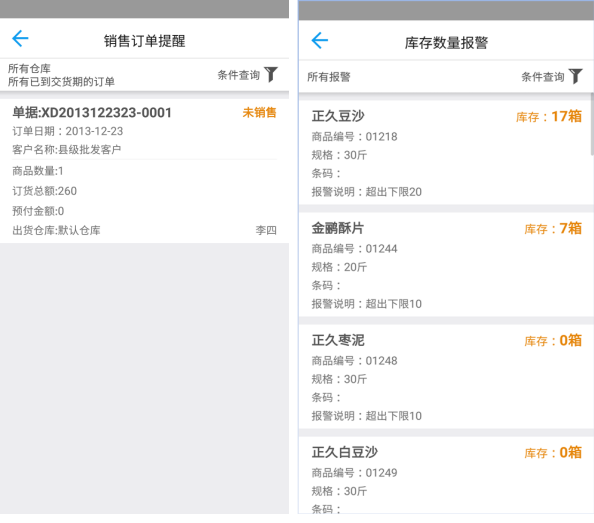Tap 库存数量报警 title
Viewport: 594px width, 523px height.
pyautogui.click(x=446, y=43)
